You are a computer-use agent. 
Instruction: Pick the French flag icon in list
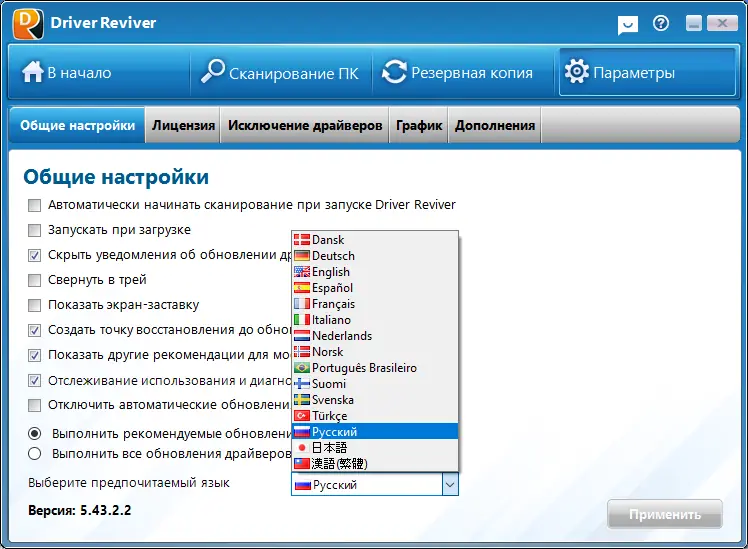pos(301,303)
